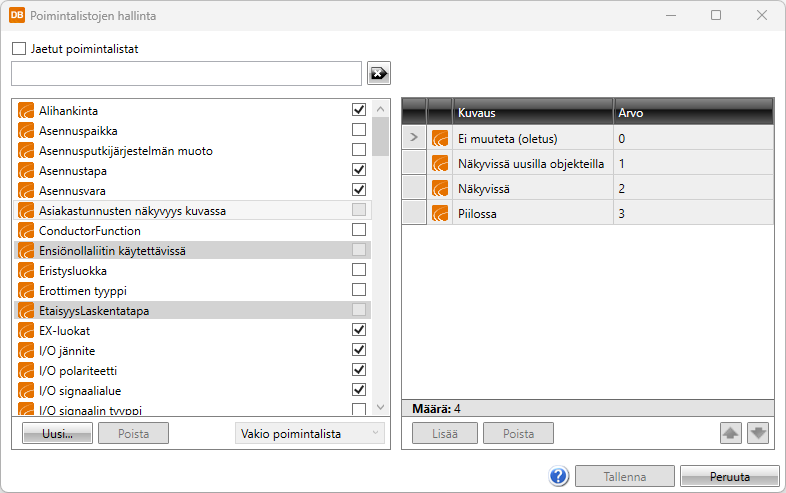Click the move down arrow icon

pos(757,433)
